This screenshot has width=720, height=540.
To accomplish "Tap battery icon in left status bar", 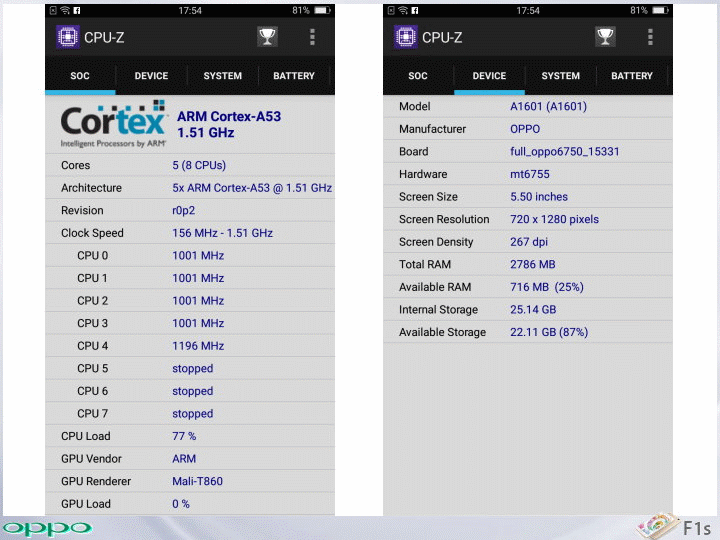I will point(322,10).
